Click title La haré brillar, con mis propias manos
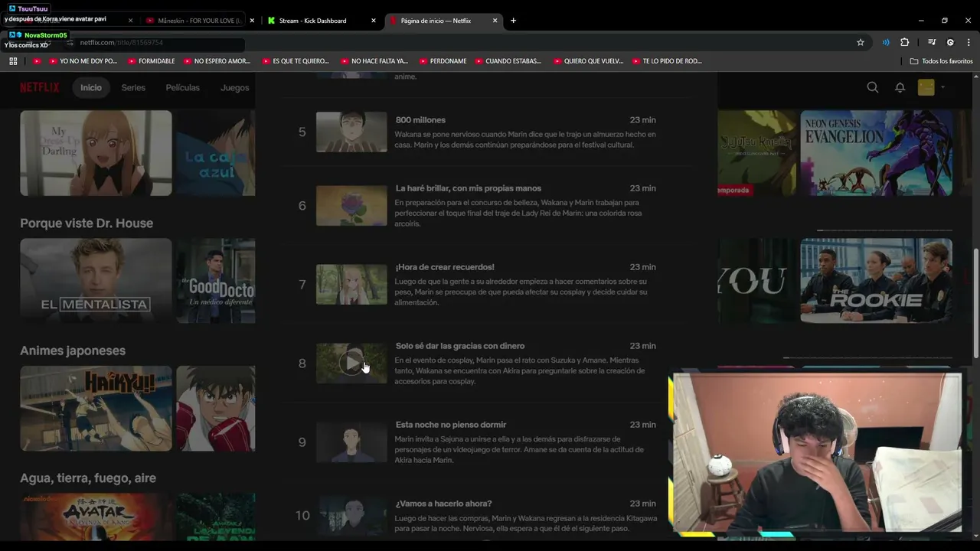The width and height of the screenshot is (980, 551). point(469,188)
